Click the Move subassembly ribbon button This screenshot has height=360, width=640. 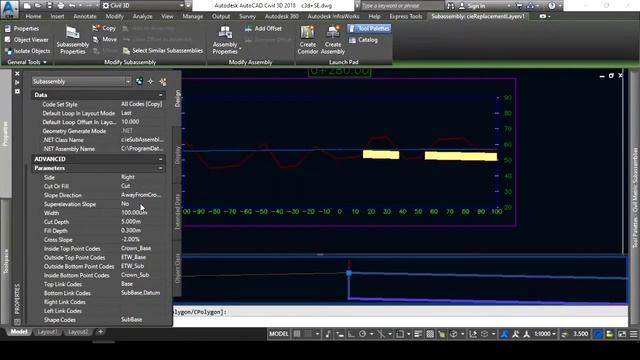105,40
